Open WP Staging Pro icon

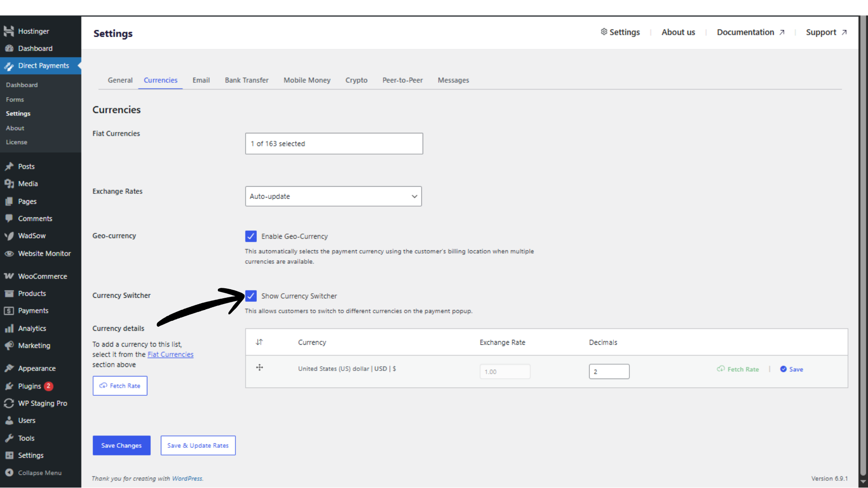pos(9,404)
